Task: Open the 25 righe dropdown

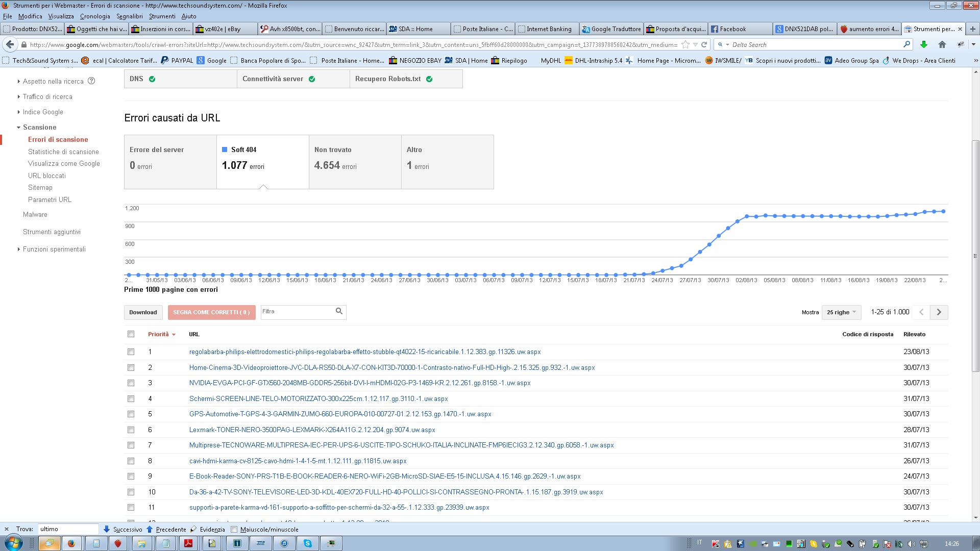Action: (841, 312)
